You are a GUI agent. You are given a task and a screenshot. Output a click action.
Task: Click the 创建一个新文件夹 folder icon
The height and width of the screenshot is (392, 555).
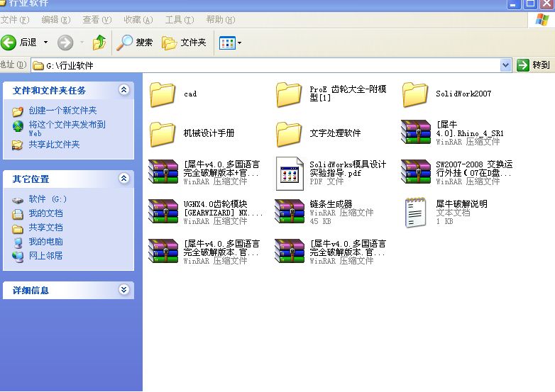17,111
